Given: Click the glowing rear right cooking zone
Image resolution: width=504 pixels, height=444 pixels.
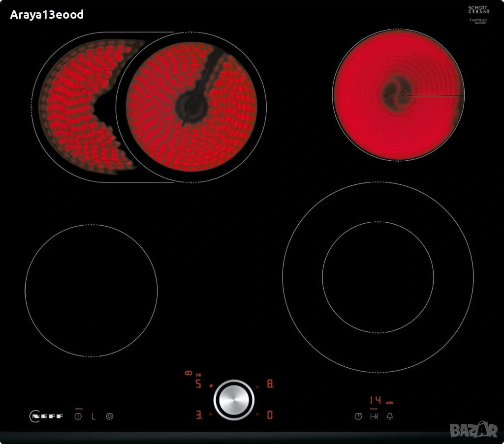Looking at the screenshot, I should pyautogui.click(x=398, y=94).
